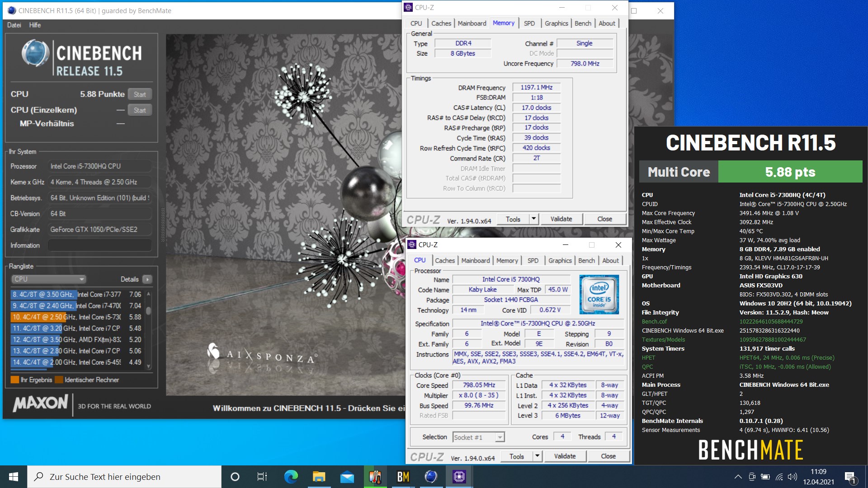
Task: Launch Microsoft Edge from taskbar
Action: (291, 477)
